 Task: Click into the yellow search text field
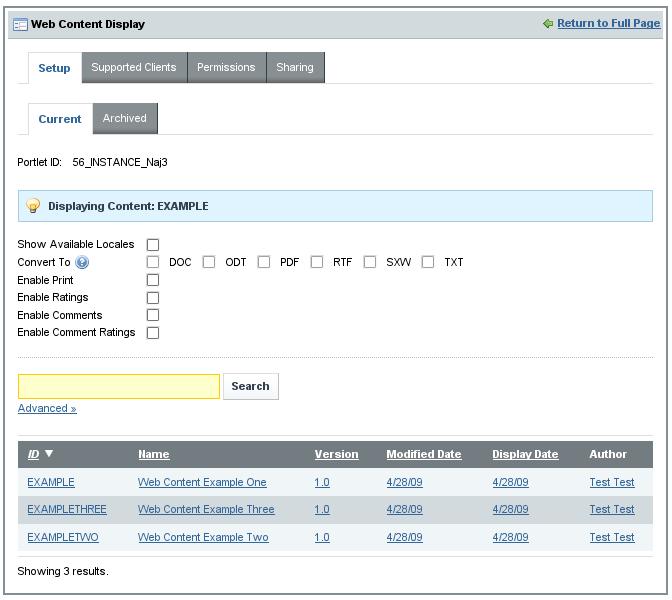pos(119,387)
